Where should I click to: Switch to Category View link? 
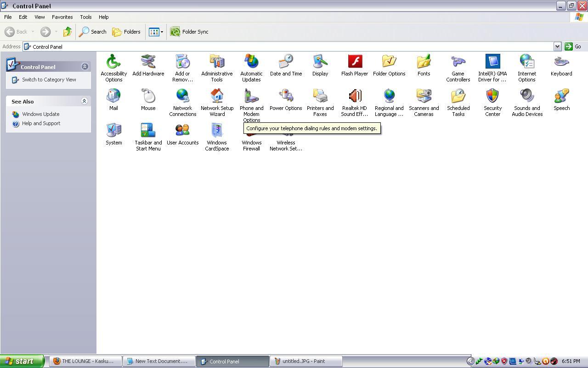(x=49, y=80)
